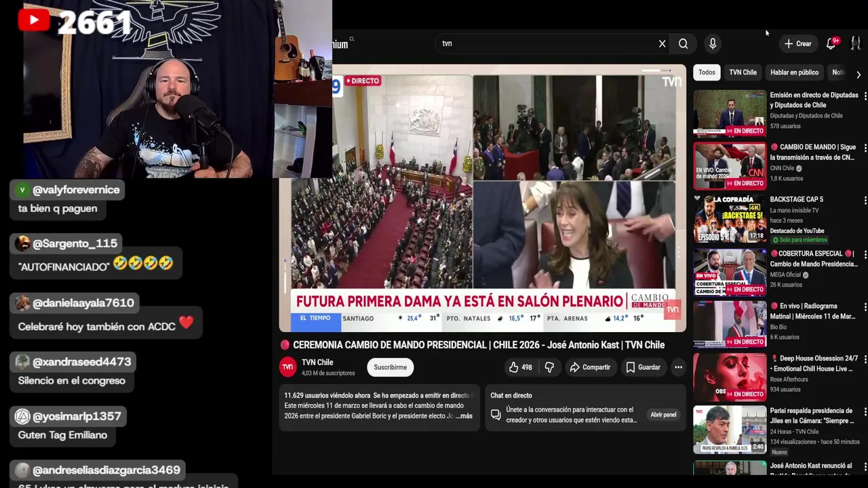Open options for BACKSTAGE CAP 5 video

(x=865, y=201)
